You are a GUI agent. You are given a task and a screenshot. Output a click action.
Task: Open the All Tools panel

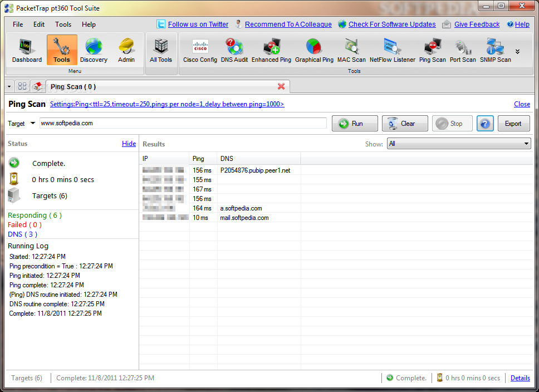tap(160, 51)
